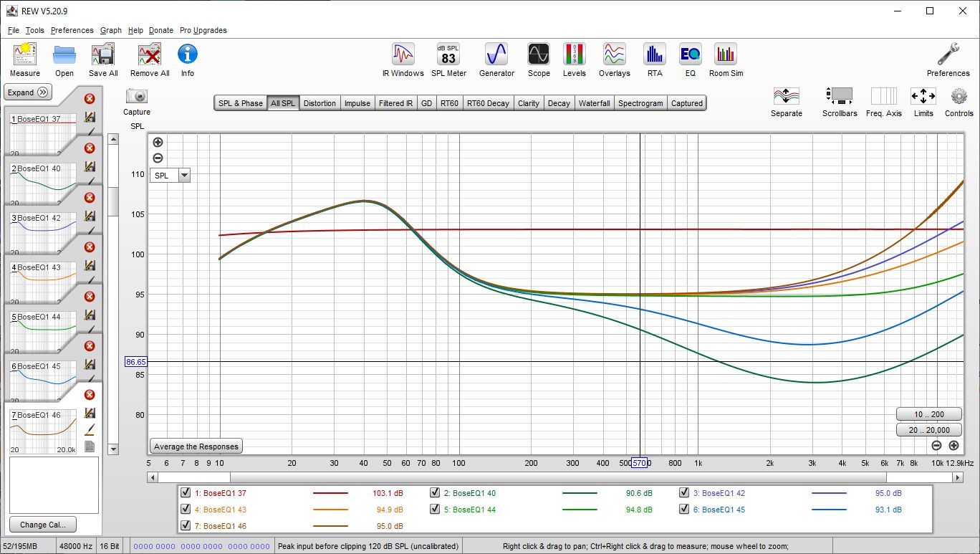Open IR Windows settings
Viewport: 980px width, 554px height.
403,54
